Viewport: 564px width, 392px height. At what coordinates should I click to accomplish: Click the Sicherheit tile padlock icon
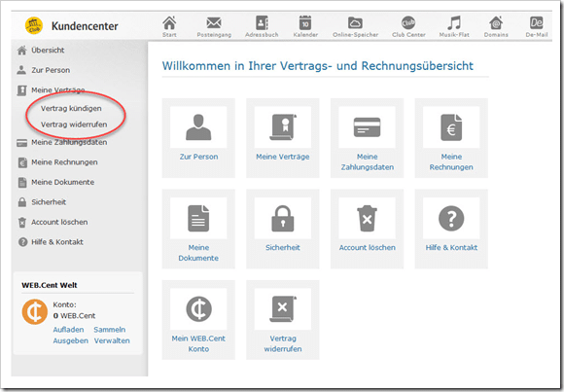coord(283,218)
